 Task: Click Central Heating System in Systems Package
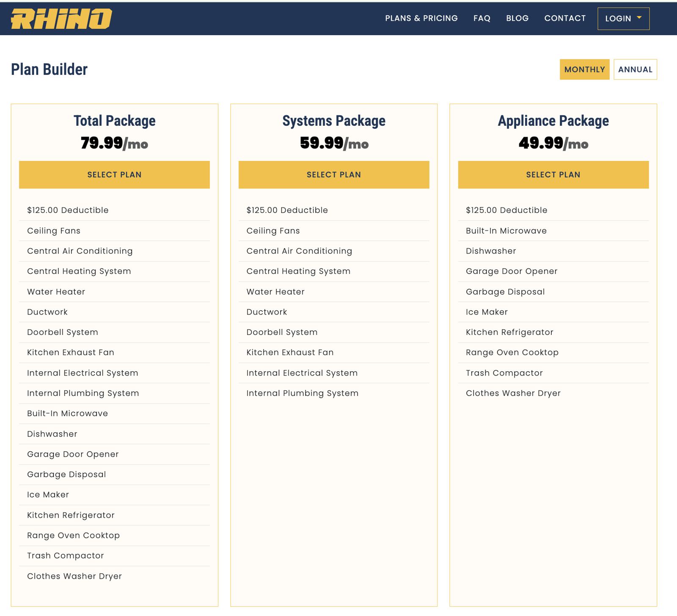click(334, 271)
